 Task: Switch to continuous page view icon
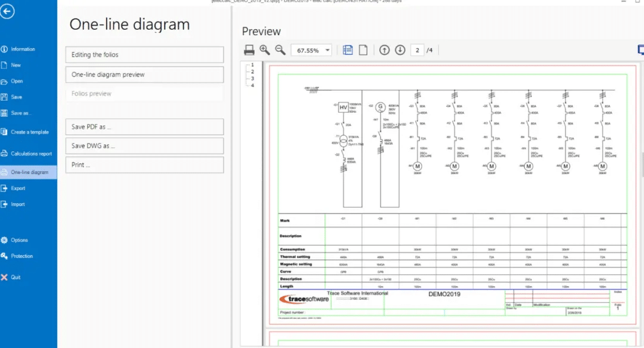[x=348, y=50]
